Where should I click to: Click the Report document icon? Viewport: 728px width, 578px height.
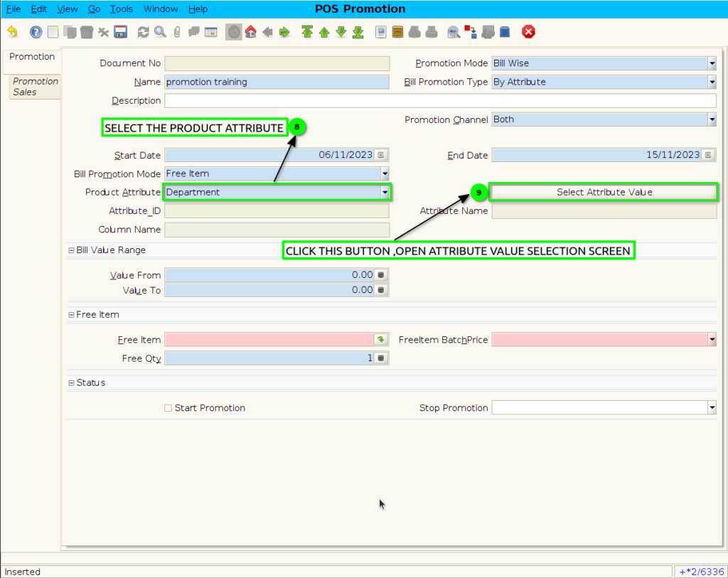(381, 32)
